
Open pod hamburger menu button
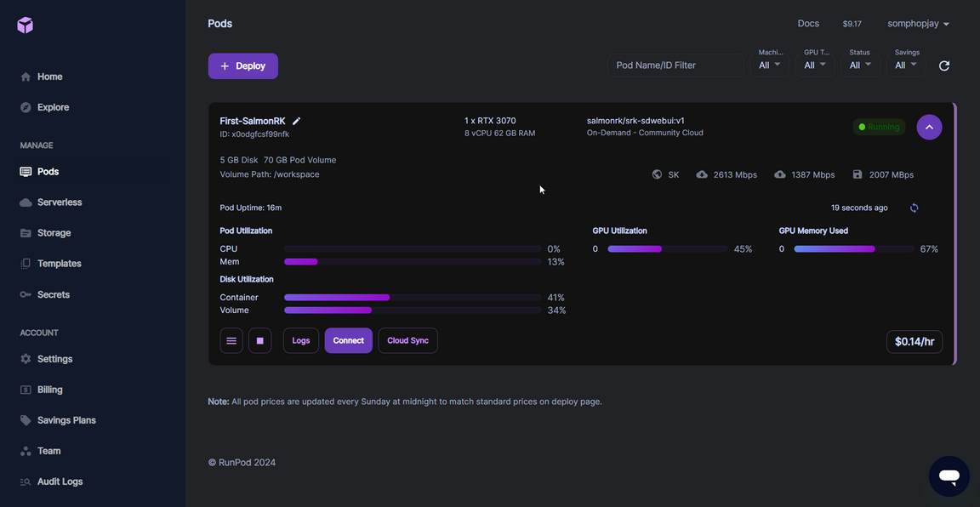231,341
